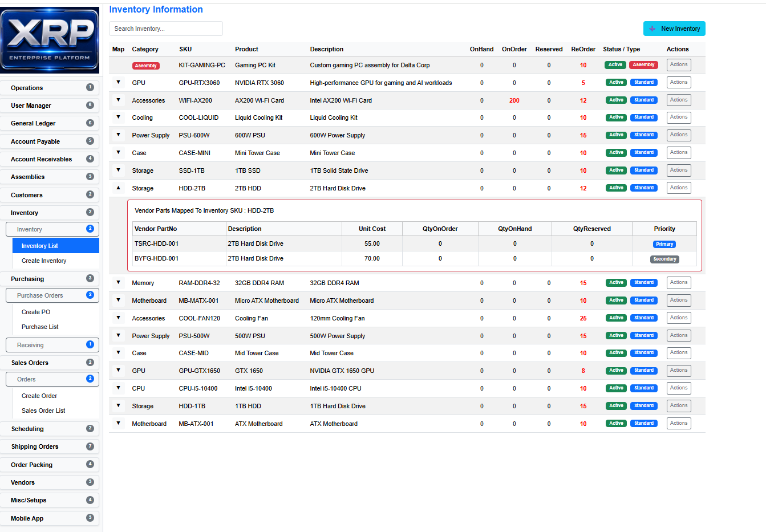Click the BYFG-HDD-001 vendor part number
Viewport: 766px width, 532px height.
156,258
